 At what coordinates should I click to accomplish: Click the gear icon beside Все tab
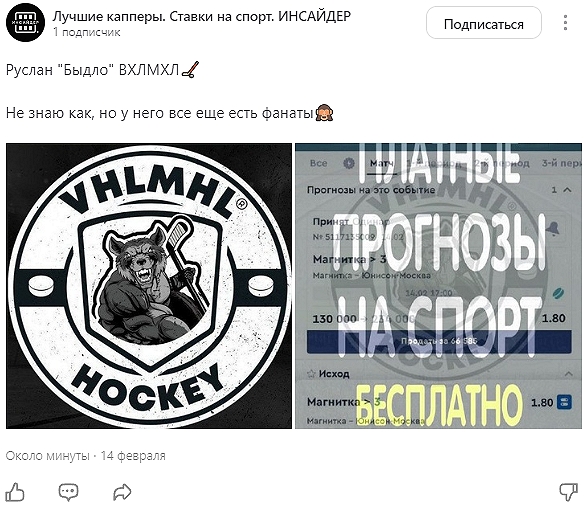(349, 163)
